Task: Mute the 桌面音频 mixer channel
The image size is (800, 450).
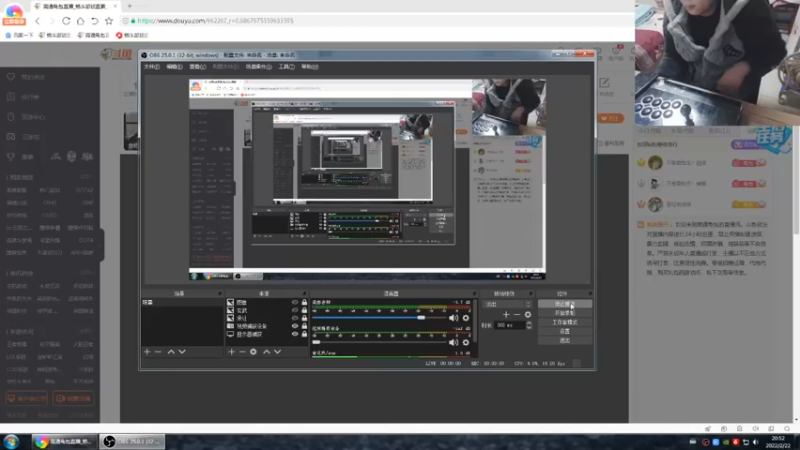Action: pyautogui.click(x=453, y=318)
